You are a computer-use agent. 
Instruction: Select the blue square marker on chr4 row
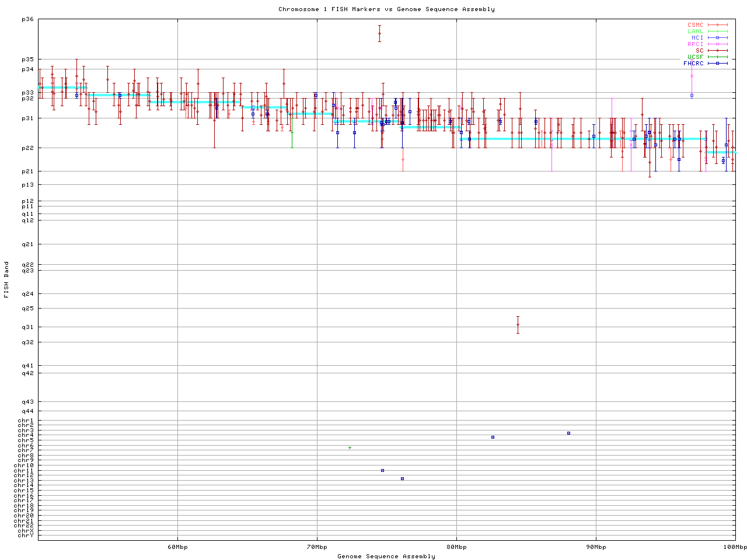(568, 433)
